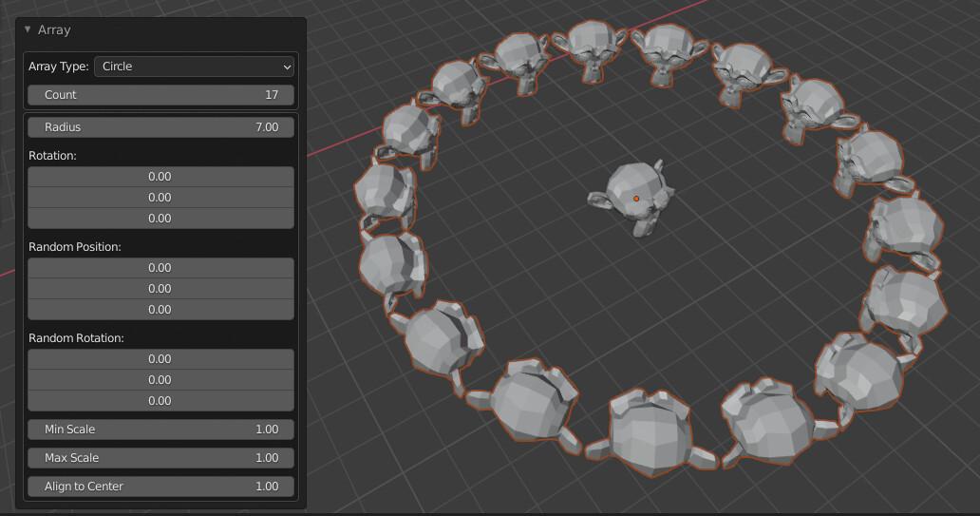
Task: Select the third Random Position field
Action: (x=160, y=310)
